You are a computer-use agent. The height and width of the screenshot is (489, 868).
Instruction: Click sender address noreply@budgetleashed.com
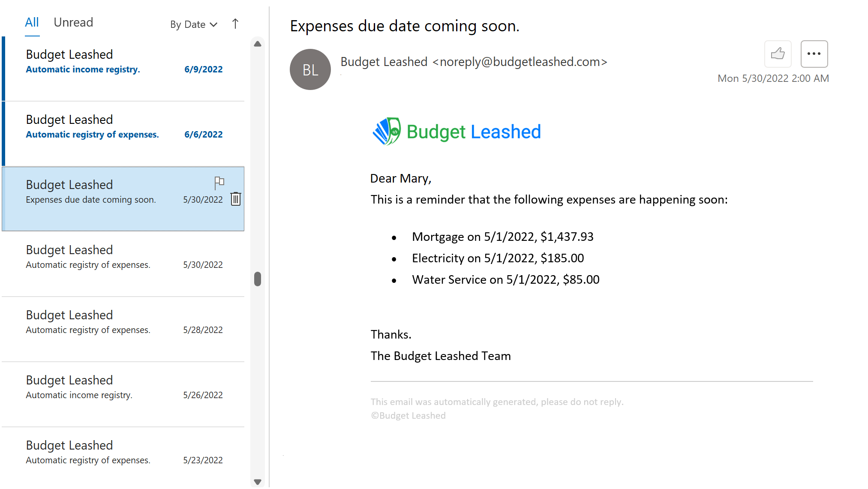click(x=520, y=62)
